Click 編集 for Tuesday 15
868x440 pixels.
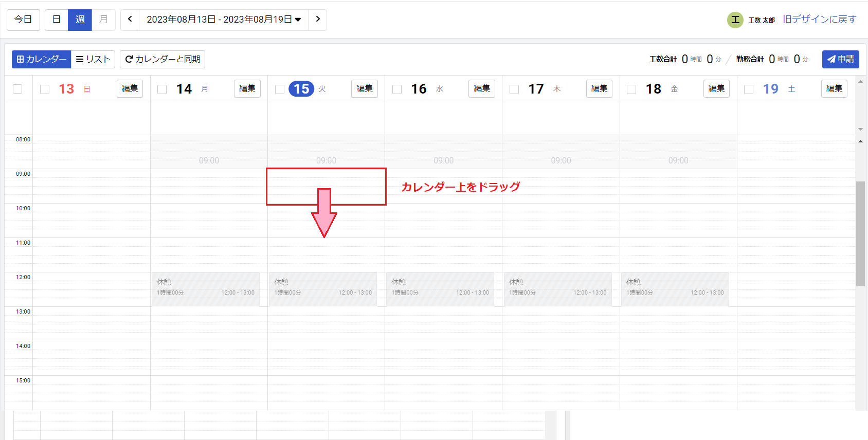pyautogui.click(x=364, y=88)
